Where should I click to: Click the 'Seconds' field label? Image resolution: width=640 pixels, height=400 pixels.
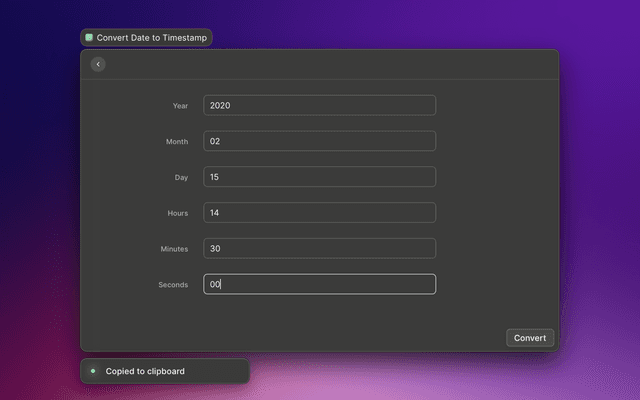point(173,285)
